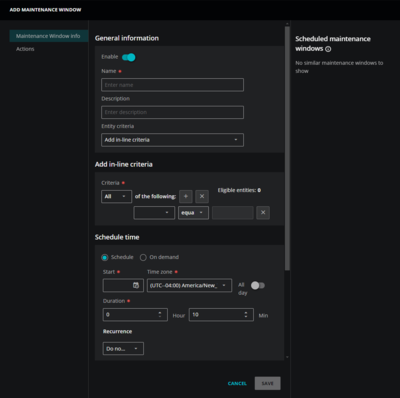Open the calendar picker in the Start field

[136, 285]
